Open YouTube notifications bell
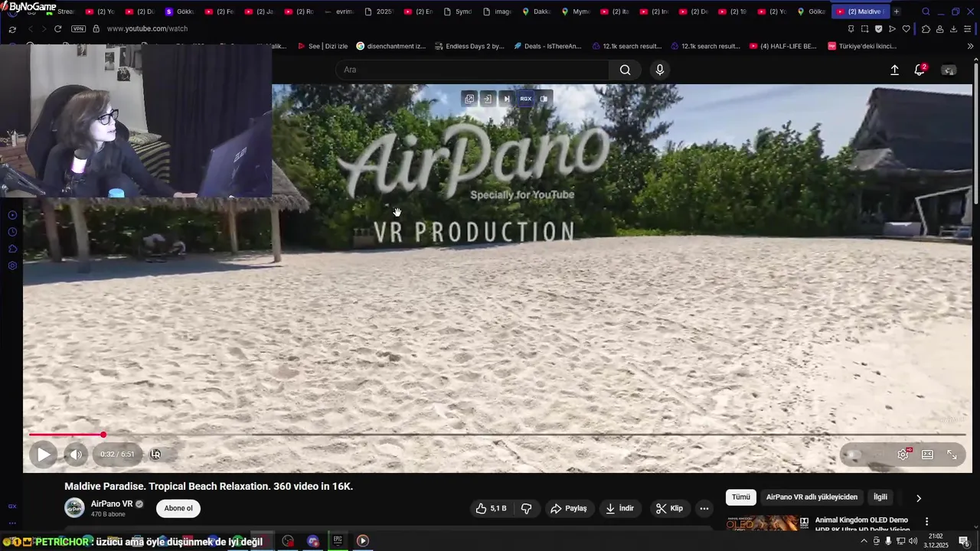This screenshot has height=551, width=980. click(x=920, y=70)
